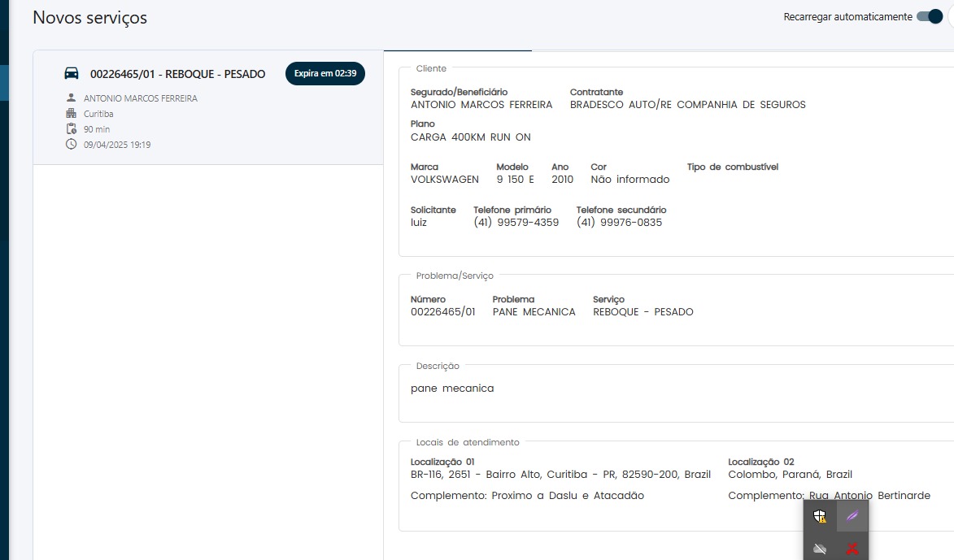Click the Expira em 02:39 badge
The image size is (954, 560).
(325, 73)
